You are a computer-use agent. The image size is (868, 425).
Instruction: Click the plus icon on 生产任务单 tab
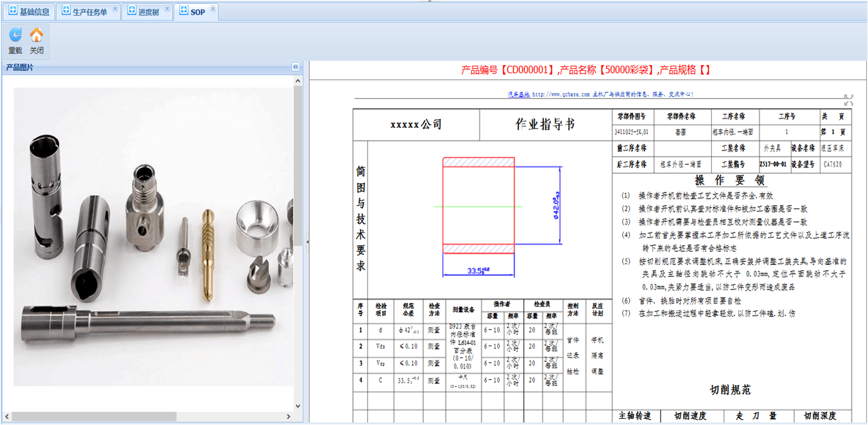66,11
